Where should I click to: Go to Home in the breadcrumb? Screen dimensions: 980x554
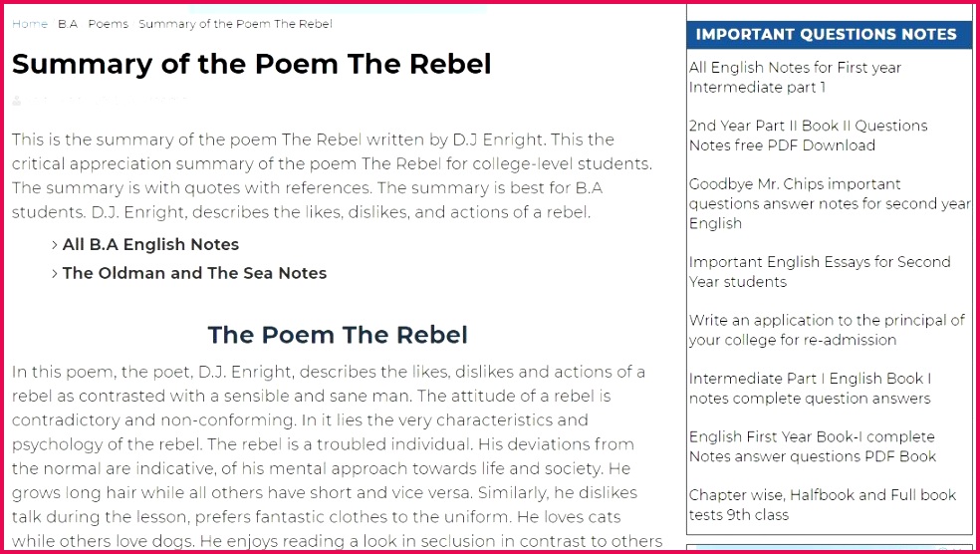click(29, 24)
